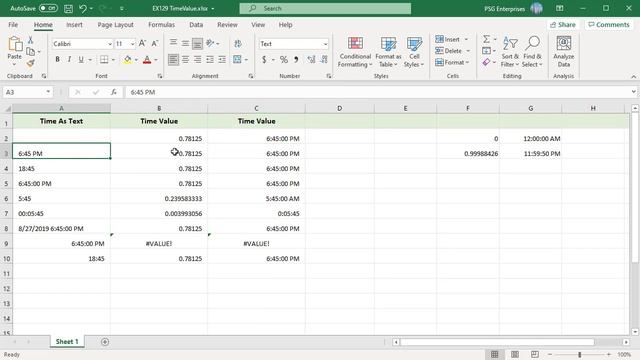Apply the red Font Color
Screen dimensions: 640x360
coord(147,60)
